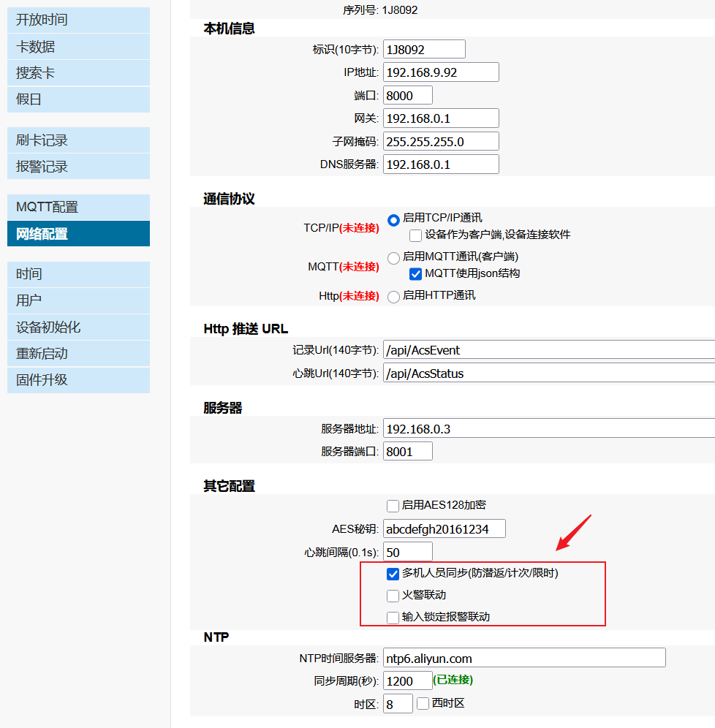Screen dimensions: 715x728
Task: Enable 输入锁定报警联动 checkbox
Action: pos(393,618)
